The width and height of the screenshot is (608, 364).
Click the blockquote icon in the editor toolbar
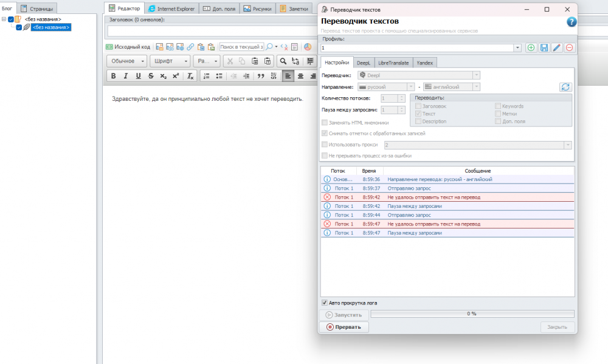[260, 76]
